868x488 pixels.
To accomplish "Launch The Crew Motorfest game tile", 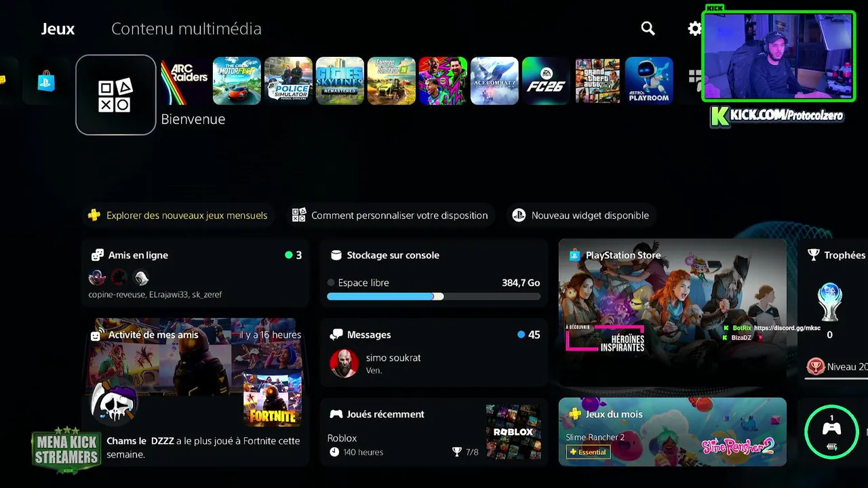I will pos(237,81).
